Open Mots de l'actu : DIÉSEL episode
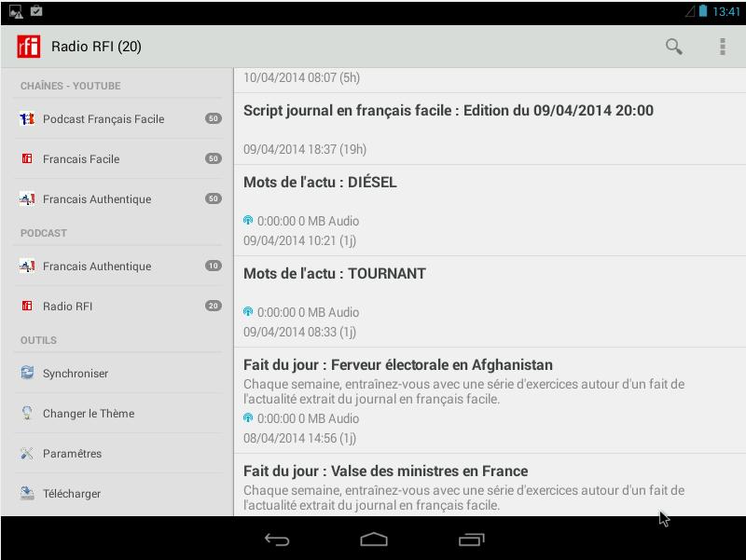Screen dimensions: 746x560 pos(490,211)
